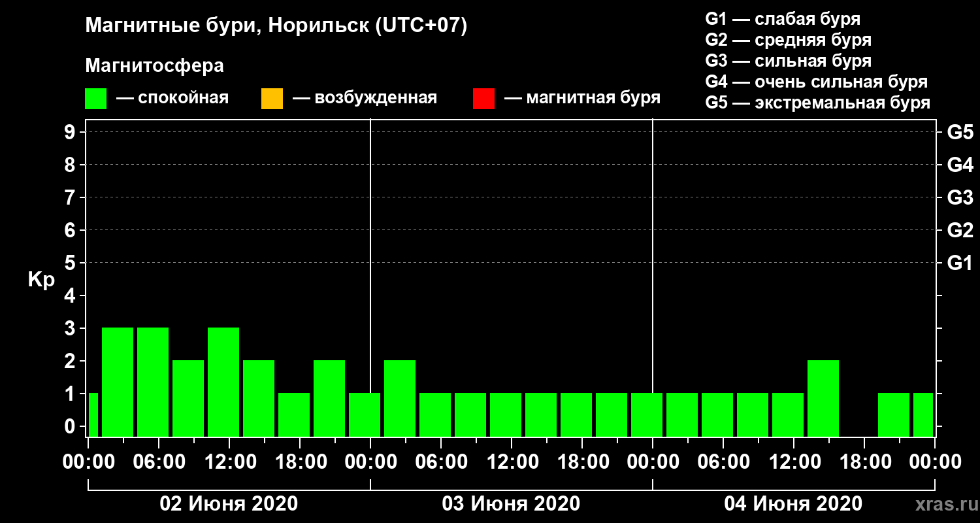This screenshot has height=523, width=980.
Task: Click the right-axis label G1
Action: pyautogui.click(x=960, y=263)
